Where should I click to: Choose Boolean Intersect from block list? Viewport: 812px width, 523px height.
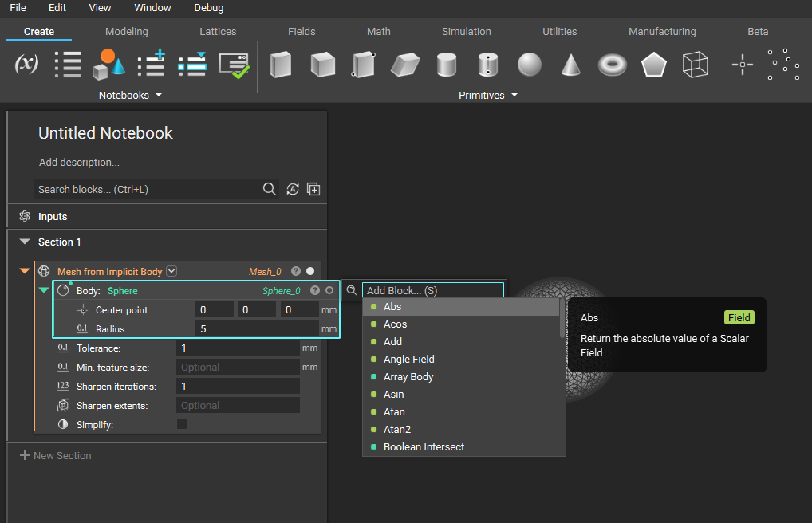tap(461, 447)
